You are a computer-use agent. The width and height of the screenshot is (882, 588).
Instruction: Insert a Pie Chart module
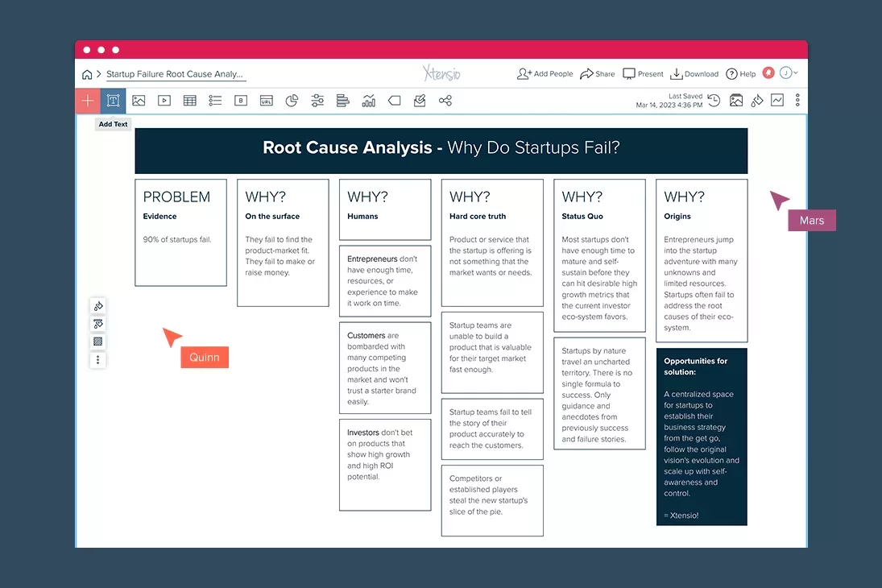click(292, 100)
